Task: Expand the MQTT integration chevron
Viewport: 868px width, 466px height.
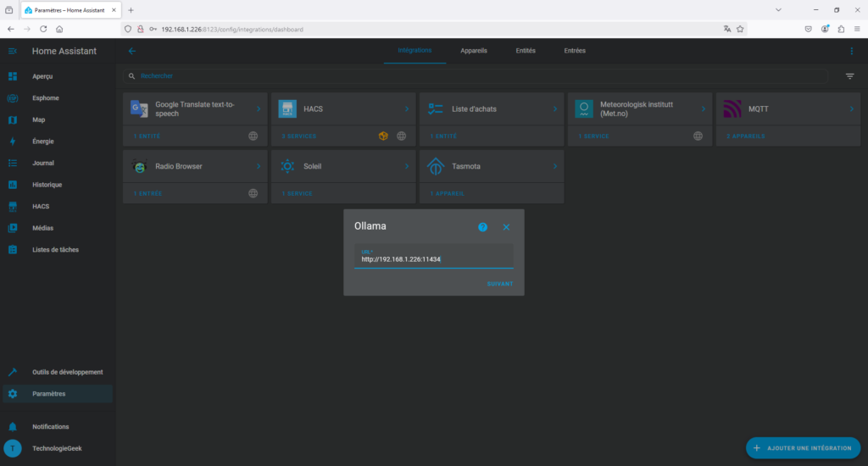Action: pos(851,109)
